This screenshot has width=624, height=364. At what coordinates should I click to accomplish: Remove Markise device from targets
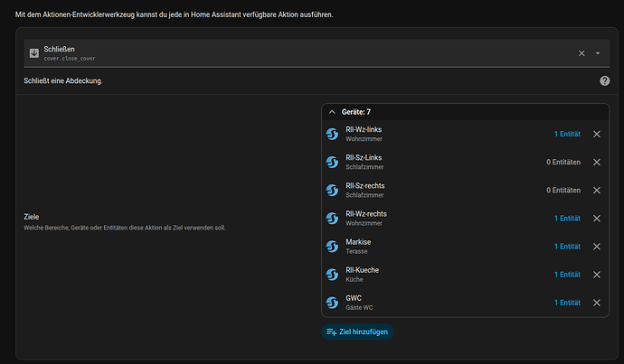[x=596, y=246]
